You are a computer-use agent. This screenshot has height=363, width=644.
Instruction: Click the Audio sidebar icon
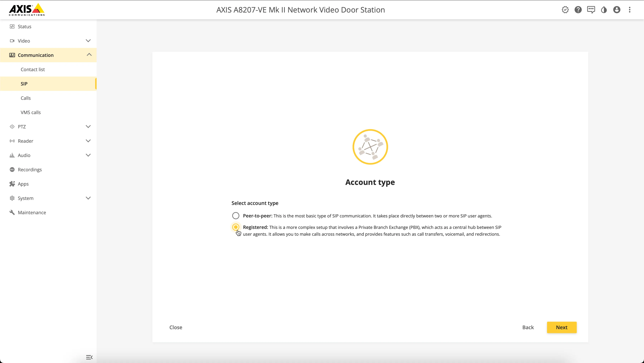coord(12,155)
